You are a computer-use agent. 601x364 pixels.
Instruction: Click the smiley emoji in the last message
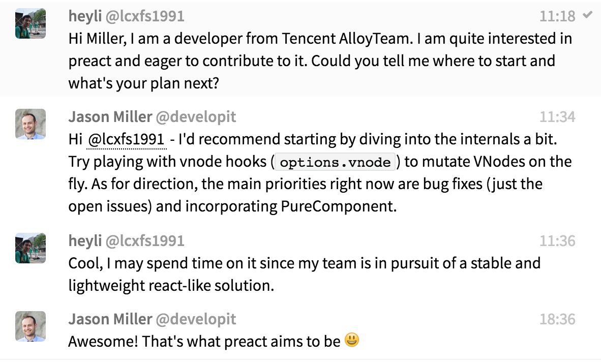tap(351, 340)
